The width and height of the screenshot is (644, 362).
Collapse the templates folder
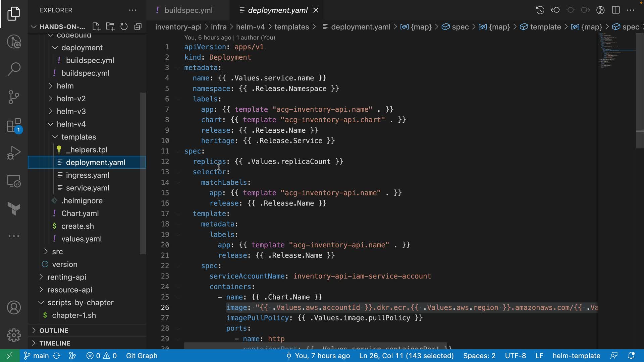(x=78, y=137)
